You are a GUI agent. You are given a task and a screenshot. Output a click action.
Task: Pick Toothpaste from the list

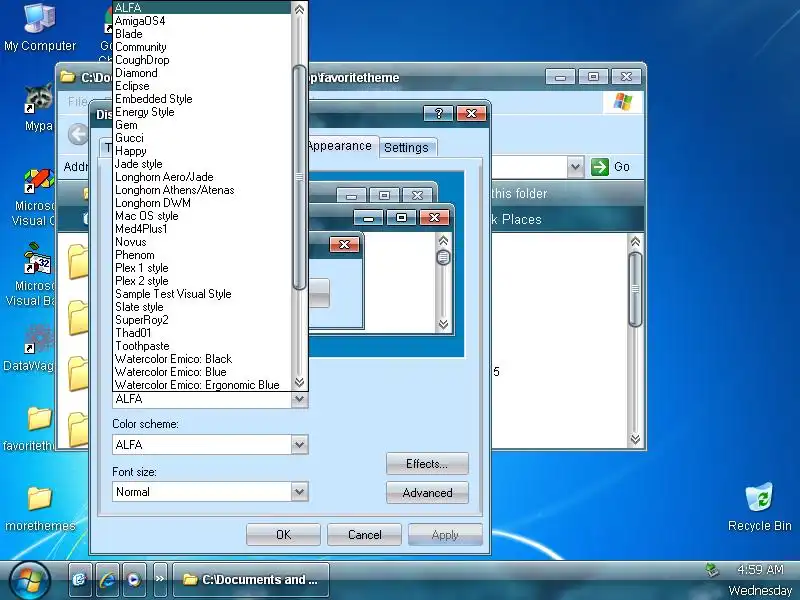[x=202, y=346]
